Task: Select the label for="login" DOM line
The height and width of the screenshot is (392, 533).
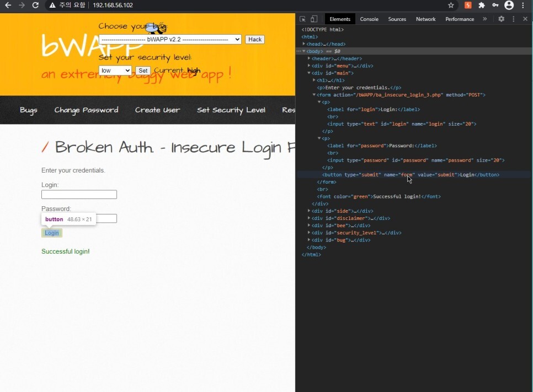Action: pyautogui.click(x=373, y=109)
